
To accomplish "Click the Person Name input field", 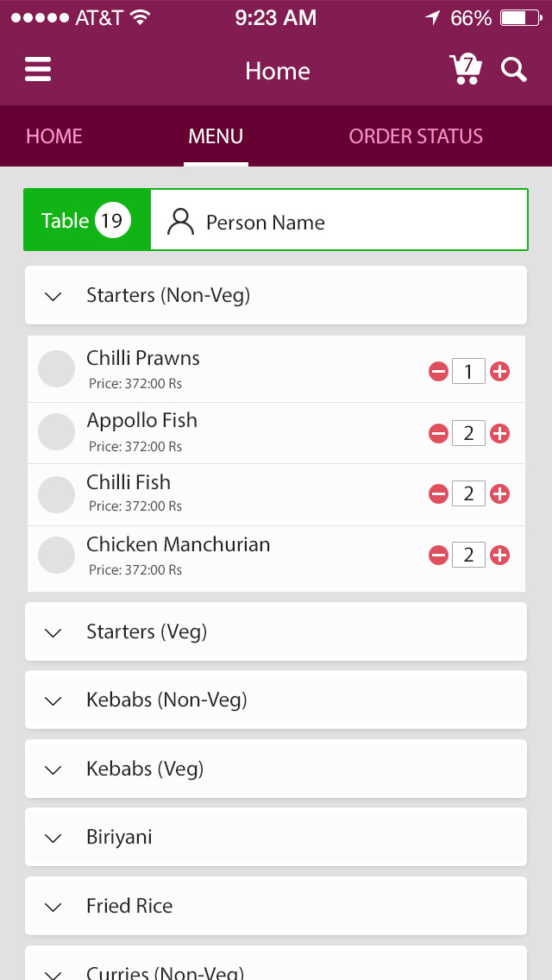I will pos(338,222).
